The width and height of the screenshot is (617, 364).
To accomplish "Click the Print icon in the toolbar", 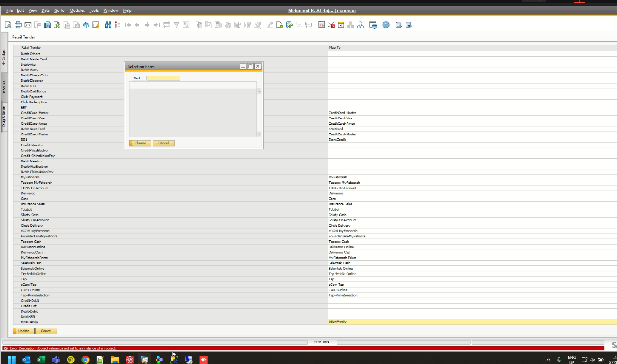I will pos(18,25).
